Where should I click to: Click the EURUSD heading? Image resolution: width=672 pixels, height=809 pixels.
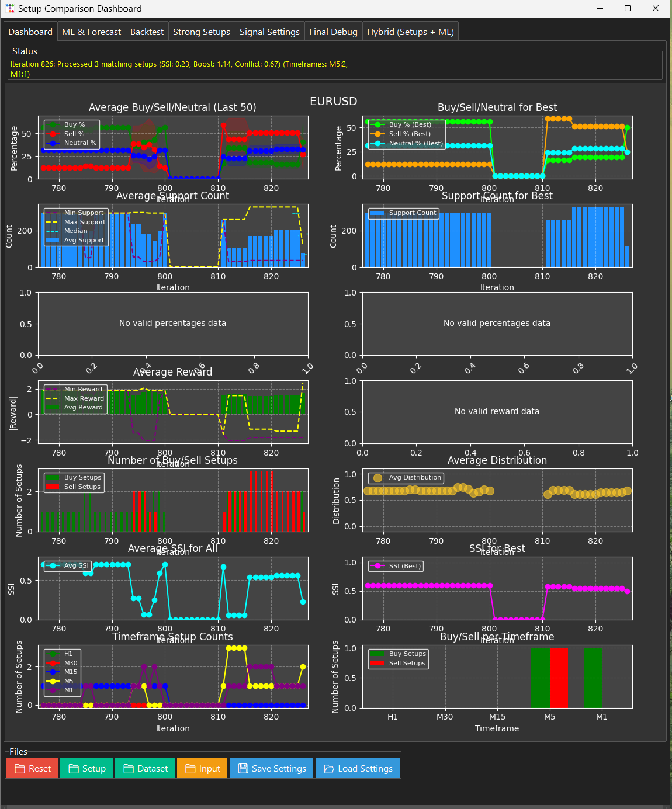(x=333, y=101)
